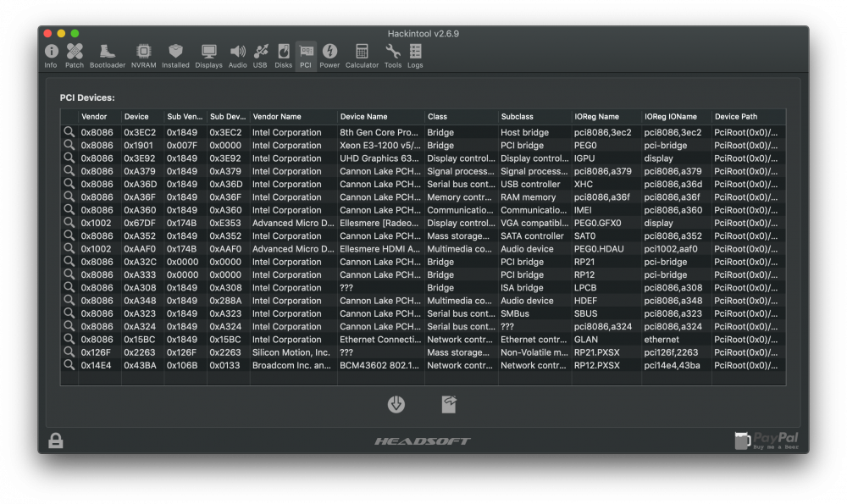The height and width of the screenshot is (504, 847).
Task: Open the Info toolbar section
Action: (x=51, y=56)
